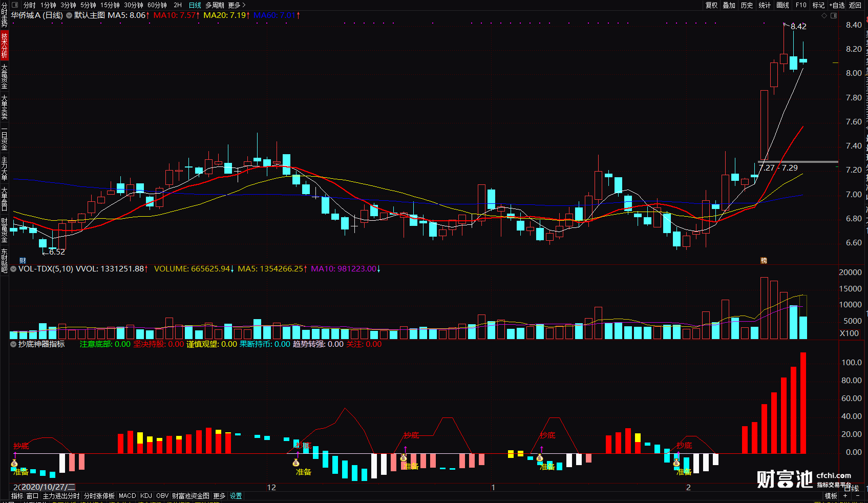The width and height of the screenshot is (868, 503).
Task: Click the MA10: 7.57 value label
Action: click(x=177, y=15)
